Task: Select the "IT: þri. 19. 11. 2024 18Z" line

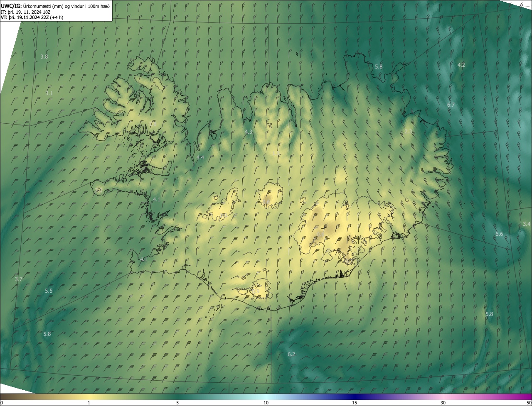Action: pos(26,12)
